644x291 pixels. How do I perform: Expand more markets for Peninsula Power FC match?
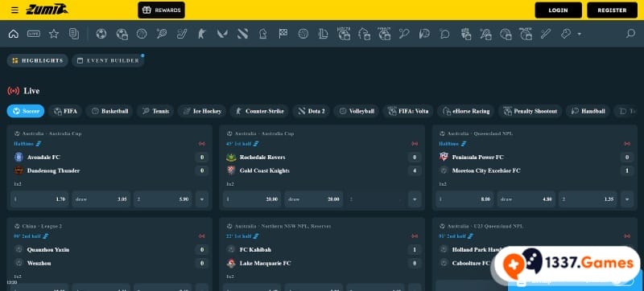tap(627, 199)
